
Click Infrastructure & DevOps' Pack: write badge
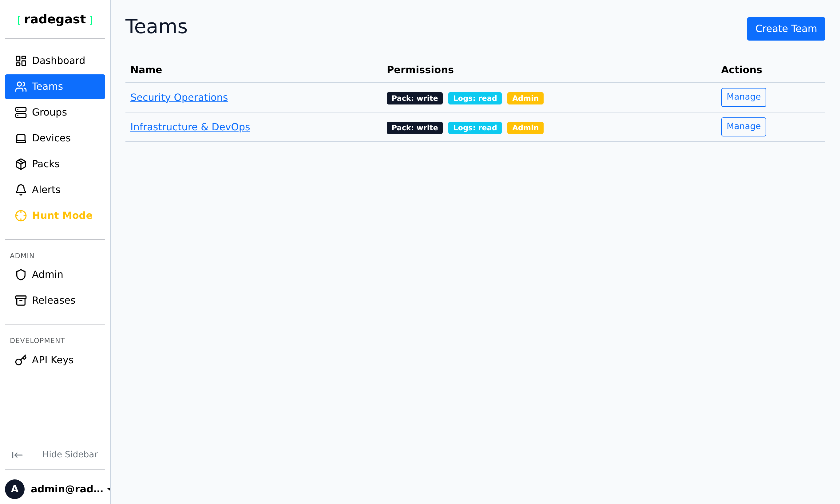click(x=414, y=128)
